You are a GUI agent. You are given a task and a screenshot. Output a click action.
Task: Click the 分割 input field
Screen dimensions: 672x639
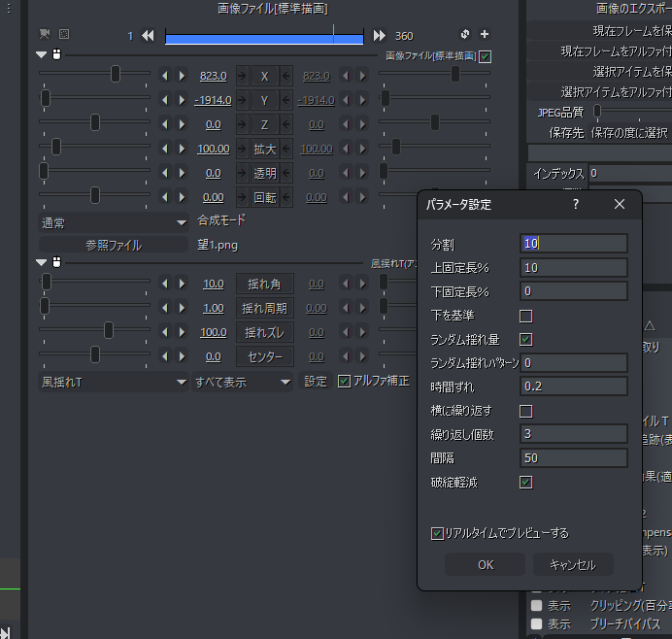(x=573, y=244)
